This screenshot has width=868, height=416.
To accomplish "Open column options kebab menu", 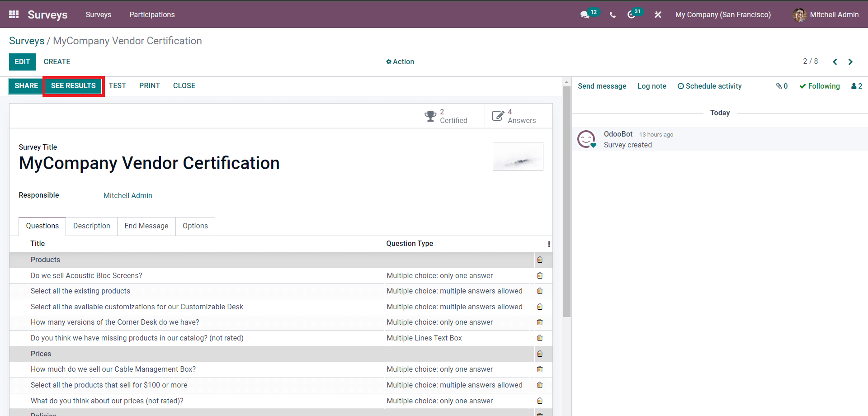I will (549, 244).
